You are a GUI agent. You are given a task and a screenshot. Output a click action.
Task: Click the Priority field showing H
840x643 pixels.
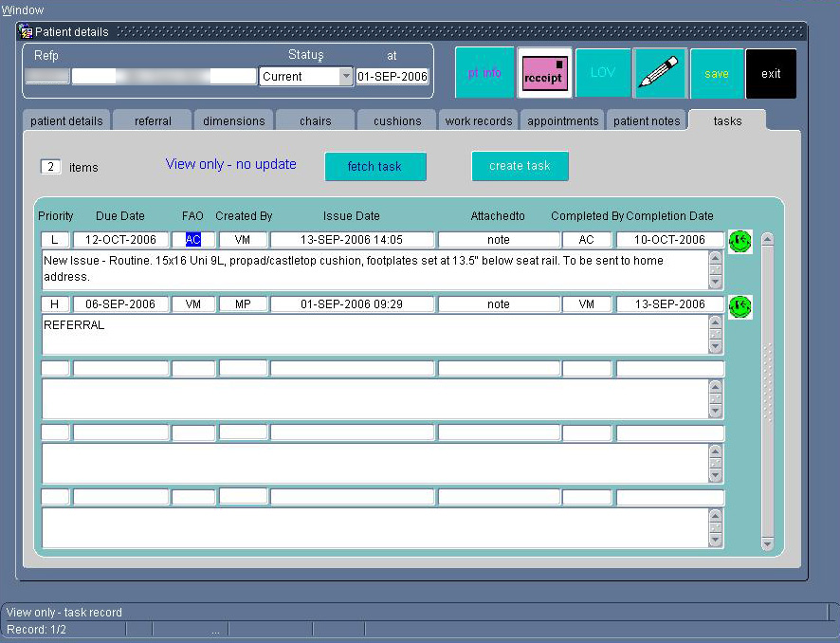tap(55, 304)
